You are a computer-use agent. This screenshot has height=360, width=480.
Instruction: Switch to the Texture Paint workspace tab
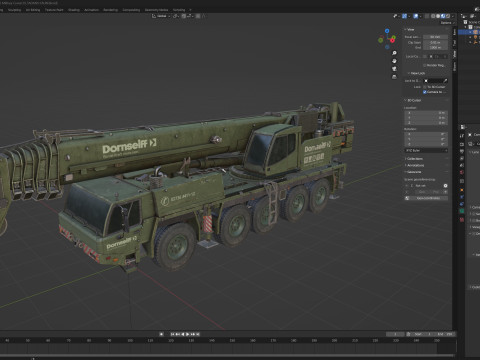[x=54, y=10]
